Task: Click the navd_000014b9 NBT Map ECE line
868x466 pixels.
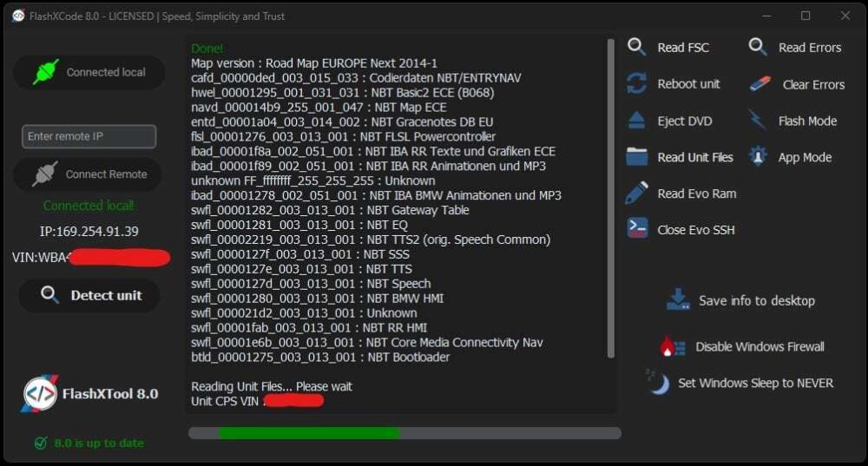Action: (x=319, y=108)
